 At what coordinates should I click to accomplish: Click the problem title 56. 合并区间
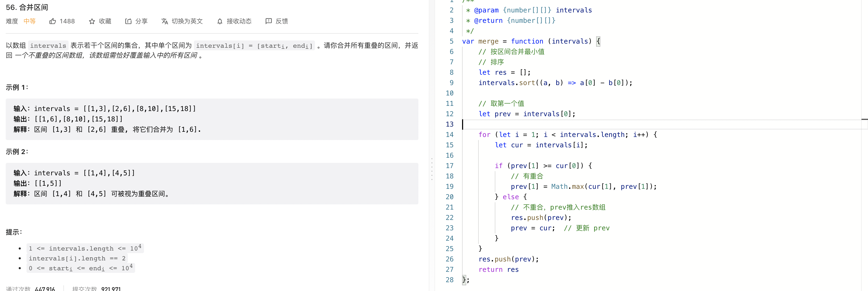tap(27, 7)
